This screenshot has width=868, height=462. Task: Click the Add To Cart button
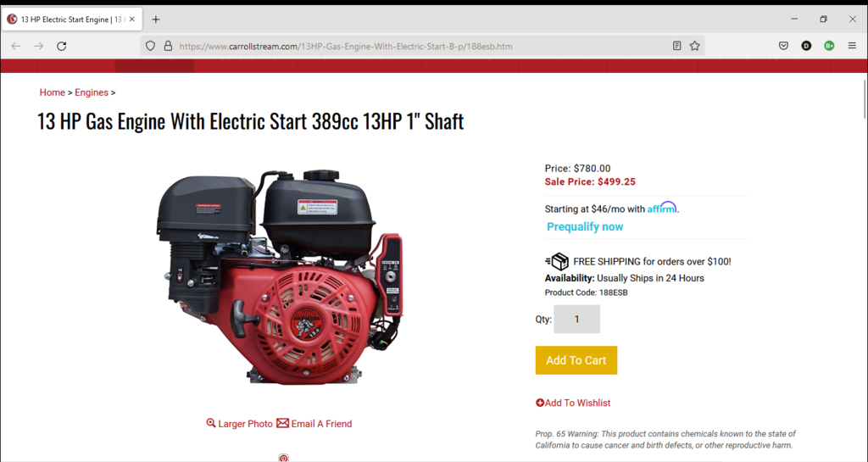[576, 360]
